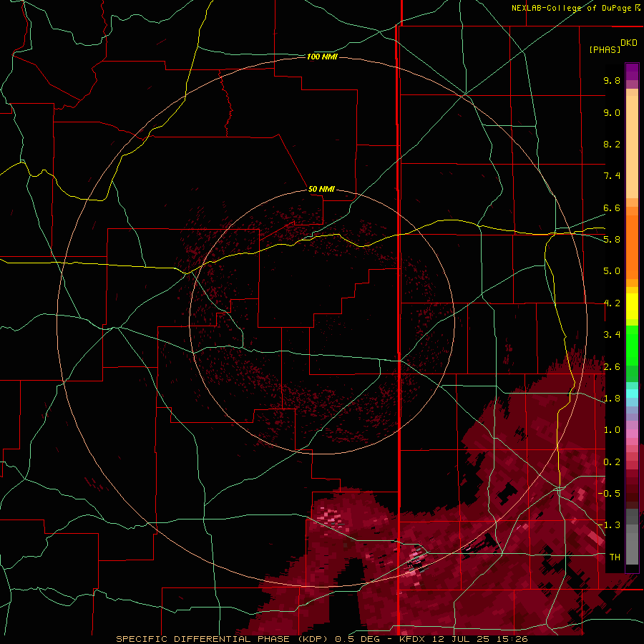Click the 9.8 value on the color scale

point(612,80)
